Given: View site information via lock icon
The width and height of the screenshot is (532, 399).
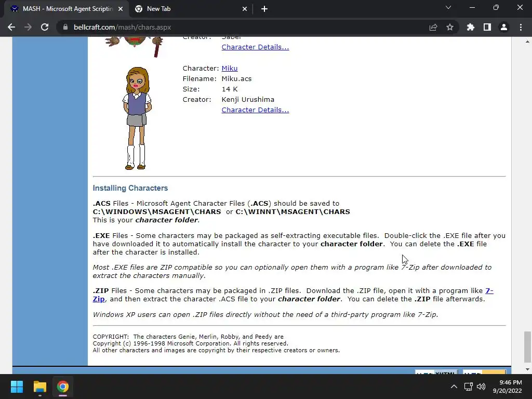Looking at the screenshot, I should (x=65, y=27).
